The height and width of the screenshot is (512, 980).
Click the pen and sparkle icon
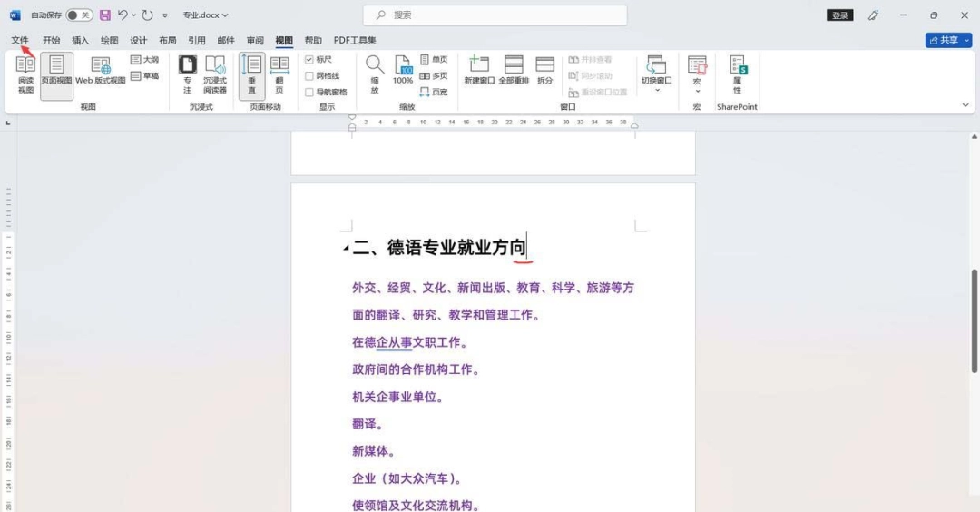pos(873,15)
